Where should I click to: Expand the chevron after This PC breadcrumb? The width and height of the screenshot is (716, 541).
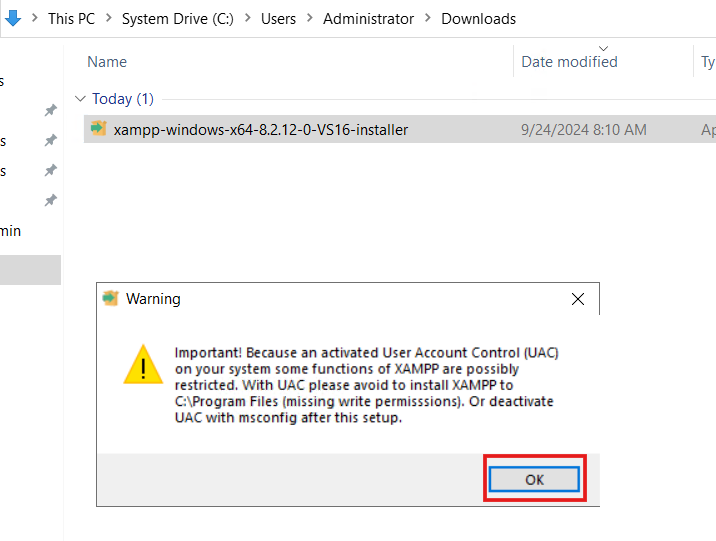109,18
